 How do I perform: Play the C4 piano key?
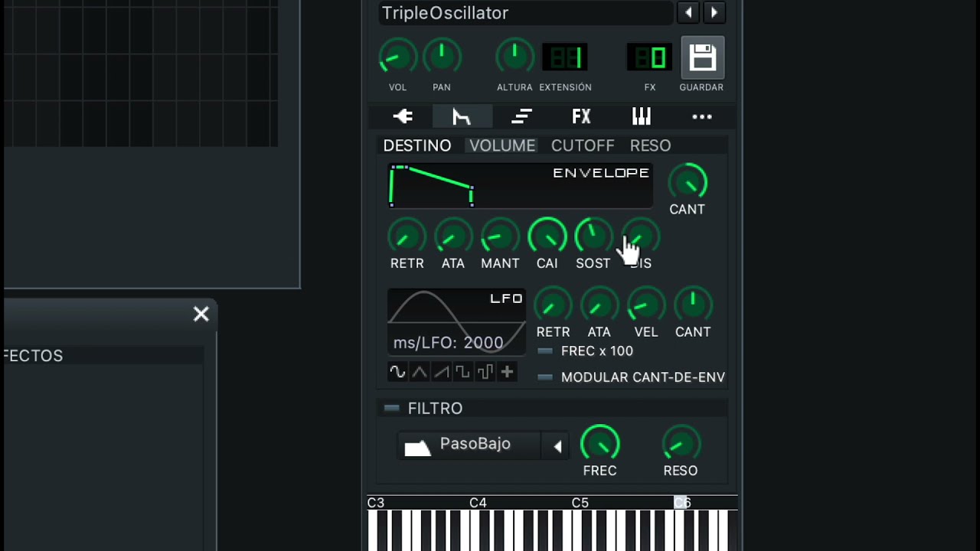tap(475, 532)
